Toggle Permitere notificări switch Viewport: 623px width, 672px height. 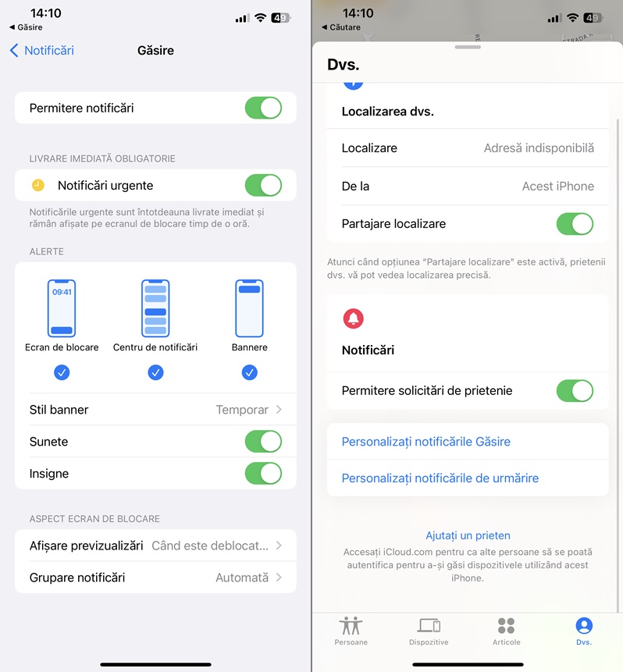(x=263, y=108)
